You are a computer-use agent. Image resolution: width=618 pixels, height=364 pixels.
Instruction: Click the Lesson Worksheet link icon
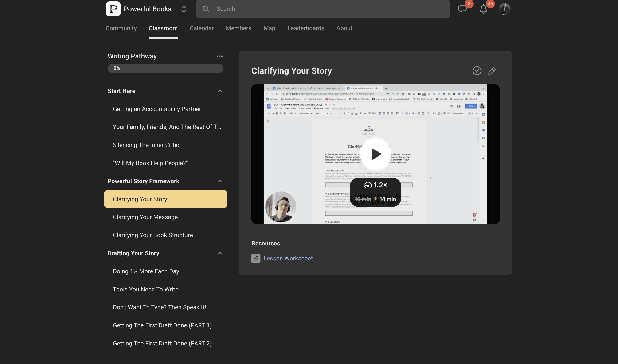click(256, 258)
